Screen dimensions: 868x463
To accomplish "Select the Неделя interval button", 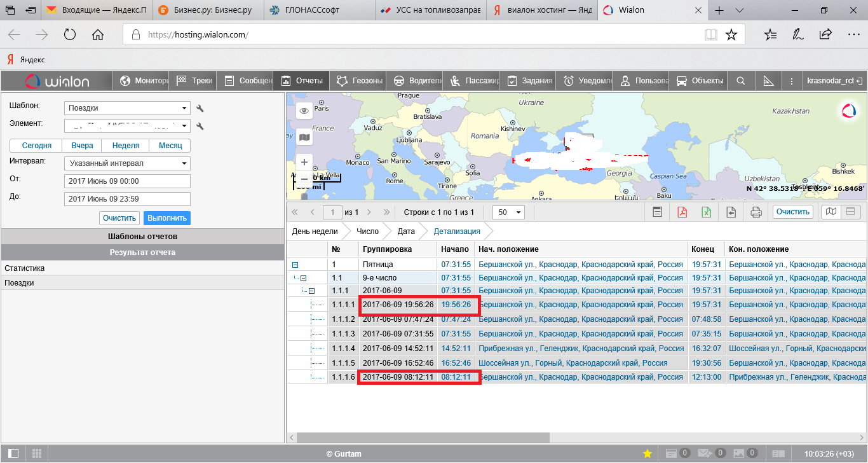I will tap(125, 146).
